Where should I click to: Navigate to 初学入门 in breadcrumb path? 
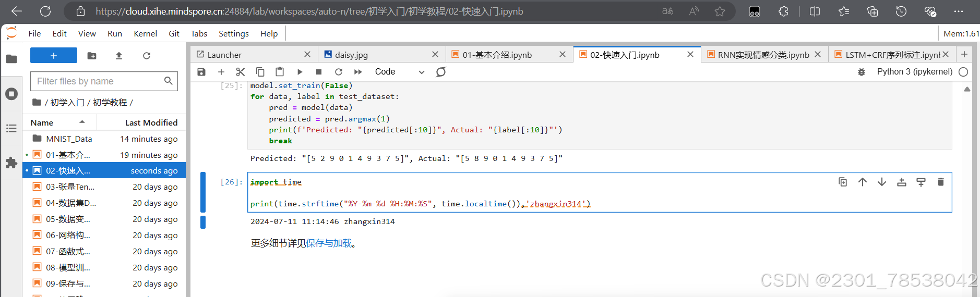[x=67, y=102]
